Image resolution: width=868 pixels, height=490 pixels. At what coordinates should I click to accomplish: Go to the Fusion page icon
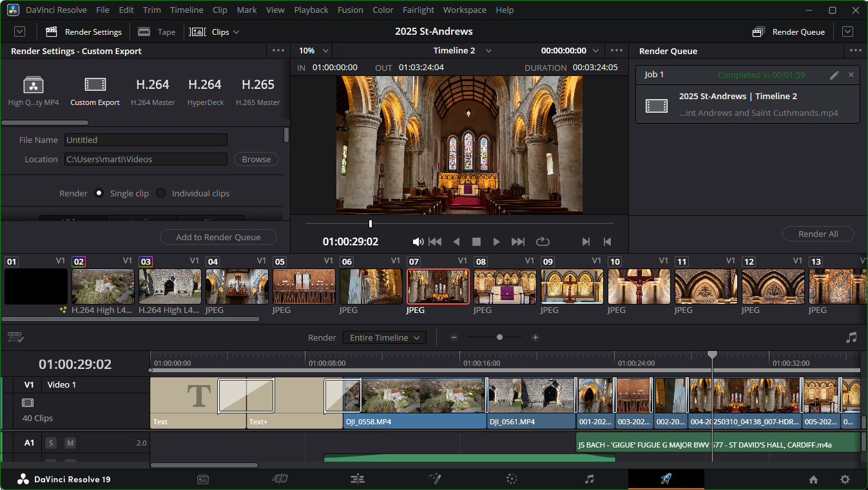435,479
